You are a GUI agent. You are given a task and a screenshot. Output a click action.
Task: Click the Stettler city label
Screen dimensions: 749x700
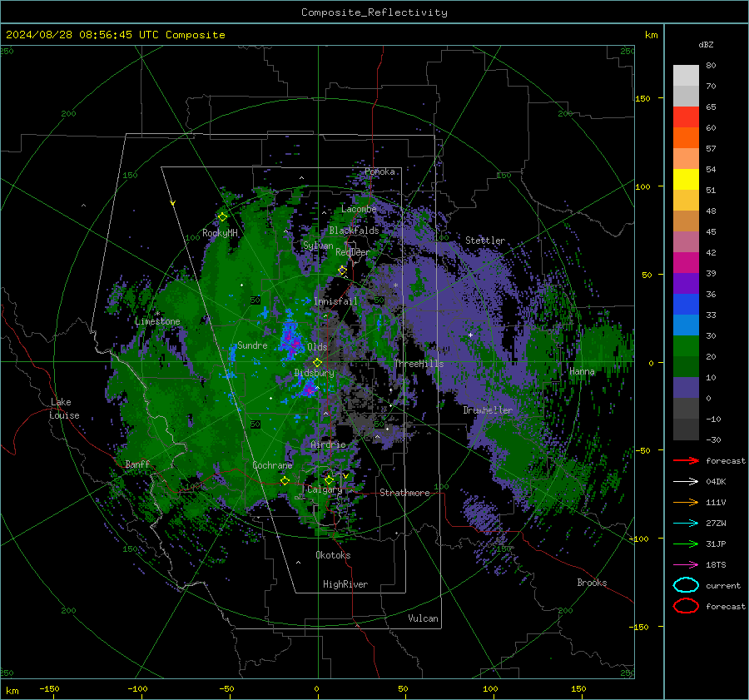tap(485, 241)
